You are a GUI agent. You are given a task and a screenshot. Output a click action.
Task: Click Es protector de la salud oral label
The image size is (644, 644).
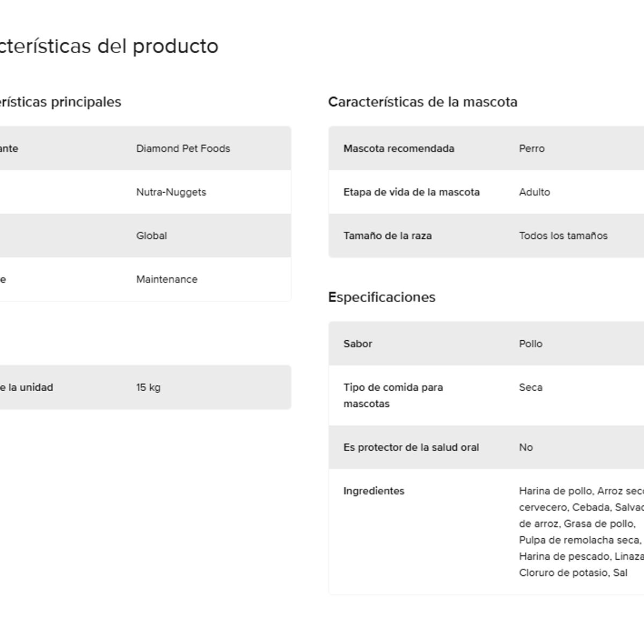[411, 448]
